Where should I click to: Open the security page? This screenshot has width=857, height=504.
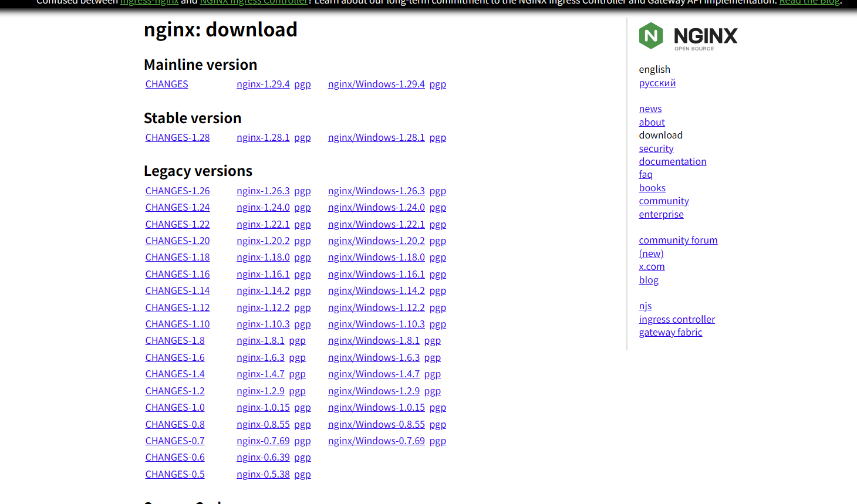[x=656, y=149]
